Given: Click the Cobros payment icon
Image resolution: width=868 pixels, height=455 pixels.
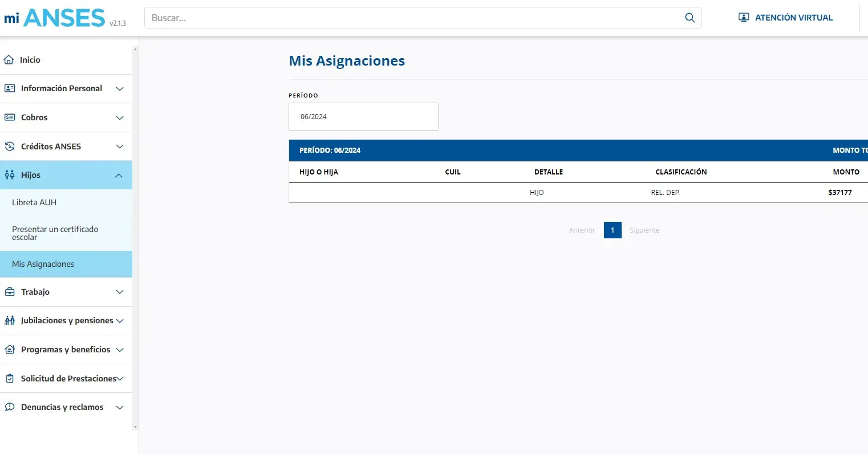Looking at the screenshot, I should pyautogui.click(x=10, y=117).
